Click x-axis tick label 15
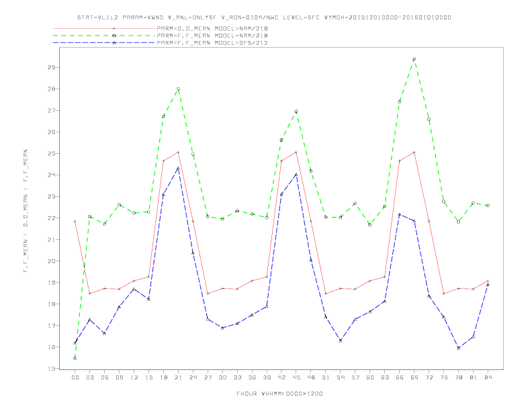 pyautogui.click(x=148, y=377)
